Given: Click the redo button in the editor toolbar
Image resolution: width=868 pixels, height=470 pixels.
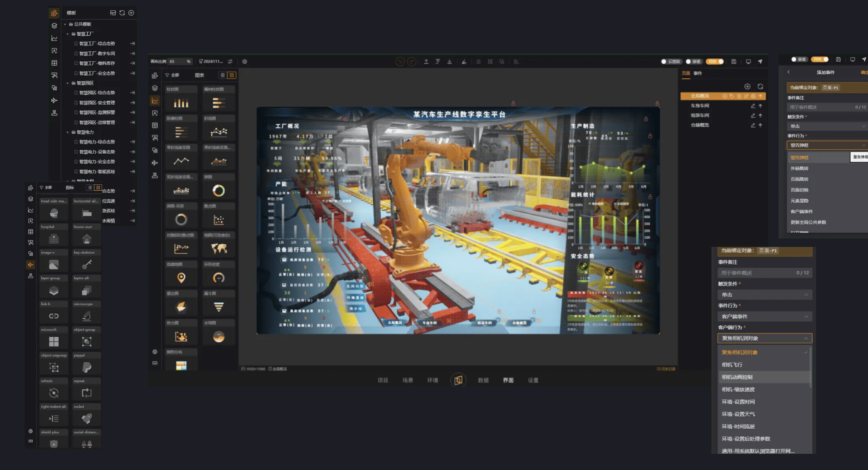Looking at the screenshot, I should pos(412,62).
